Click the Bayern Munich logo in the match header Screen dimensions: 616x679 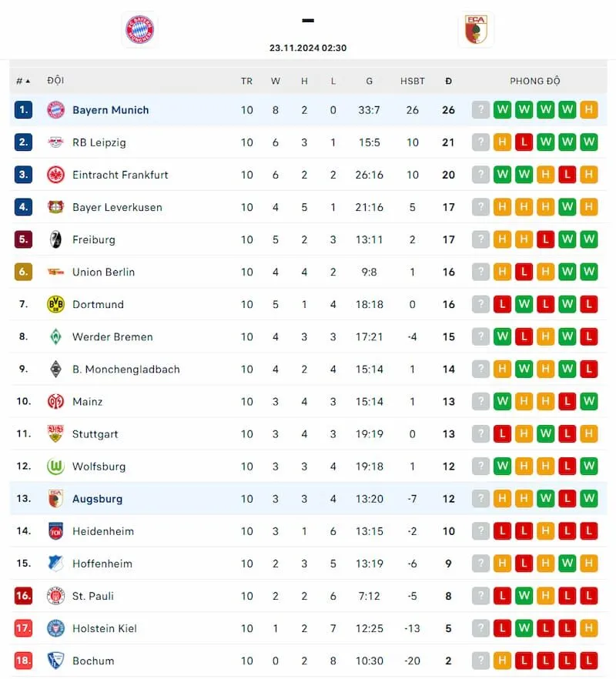click(x=139, y=29)
